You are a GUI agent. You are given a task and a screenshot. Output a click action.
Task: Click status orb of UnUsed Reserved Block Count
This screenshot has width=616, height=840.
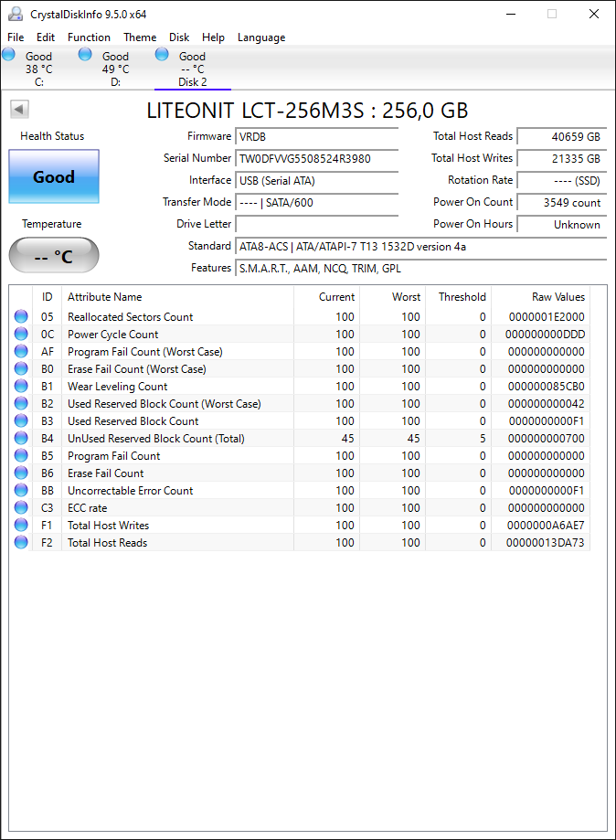coord(21,438)
